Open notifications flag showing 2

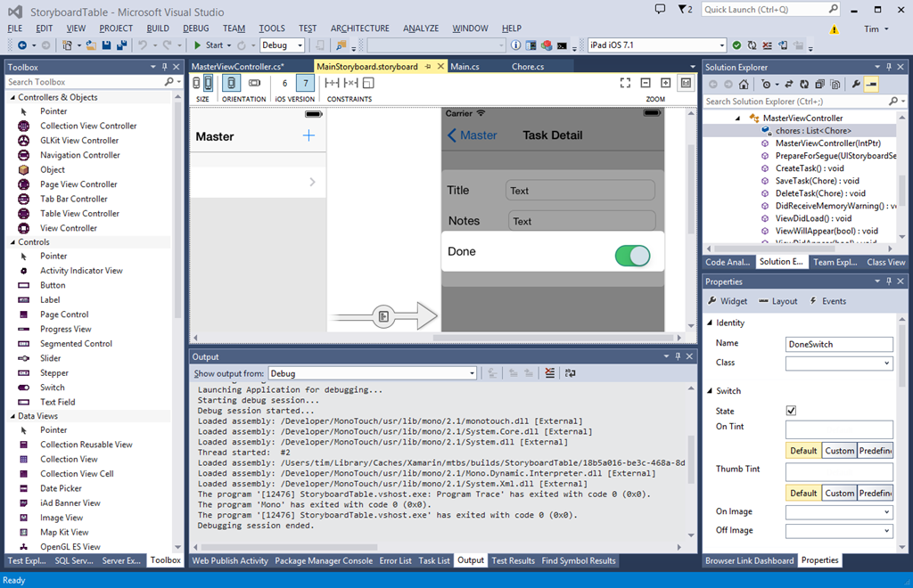point(686,9)
